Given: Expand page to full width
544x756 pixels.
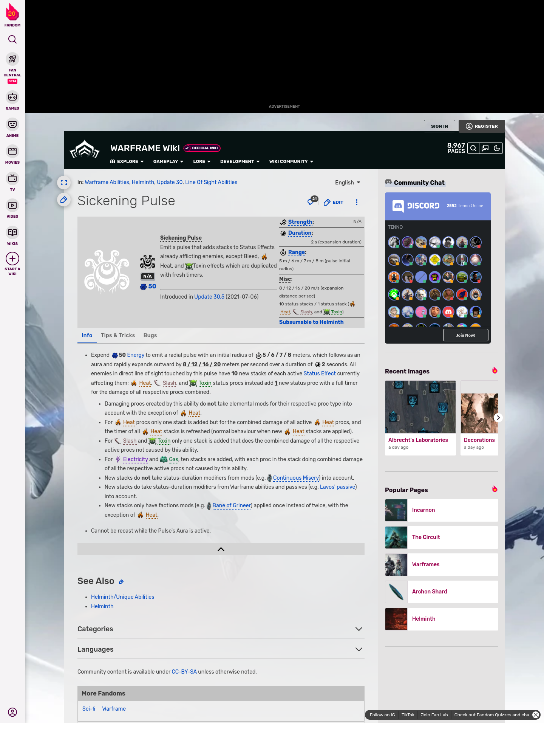Looking at the screenshot, I should 64,183.
